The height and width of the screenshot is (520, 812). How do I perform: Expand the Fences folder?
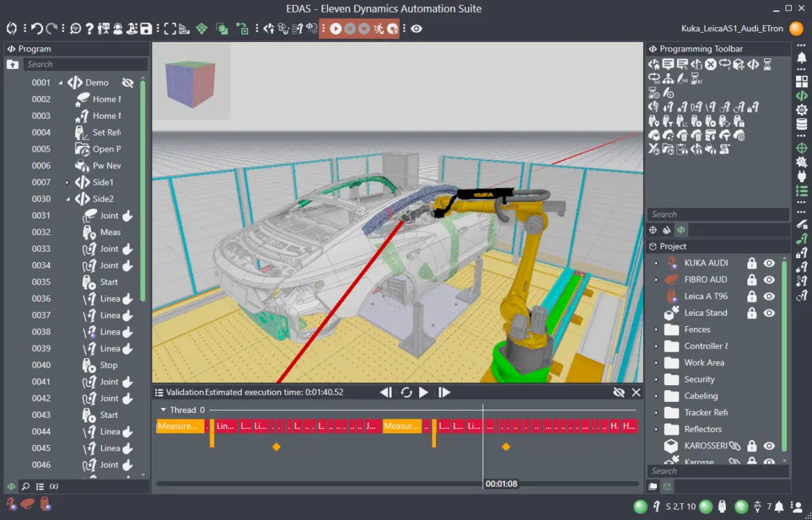(x=656, y=330)
